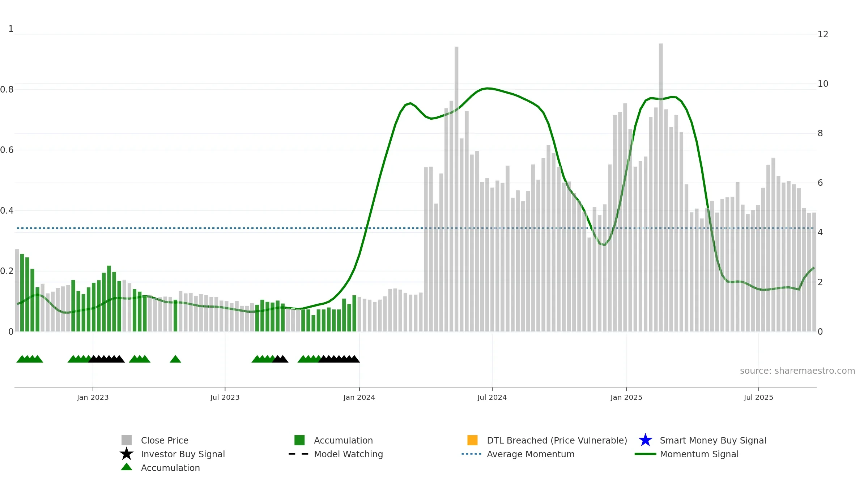Click the orange DTL Breached legend square
Viewport: 868px width, 488px height.
coord(472,440)
